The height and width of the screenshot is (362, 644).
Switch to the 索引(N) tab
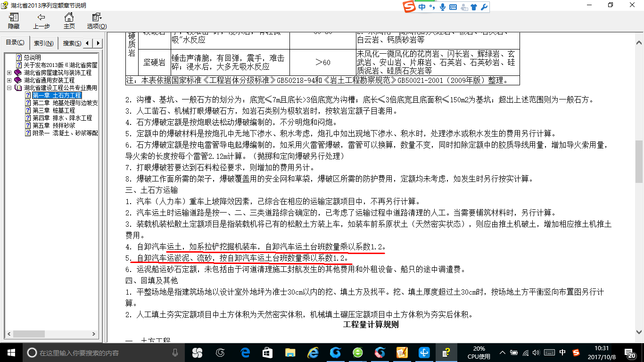click(43, 43)
